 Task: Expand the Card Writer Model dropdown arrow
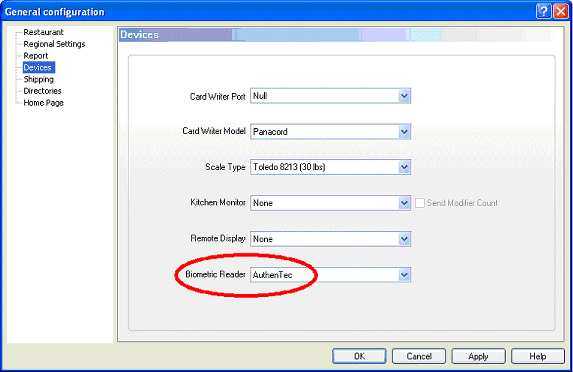coord(404,132)
